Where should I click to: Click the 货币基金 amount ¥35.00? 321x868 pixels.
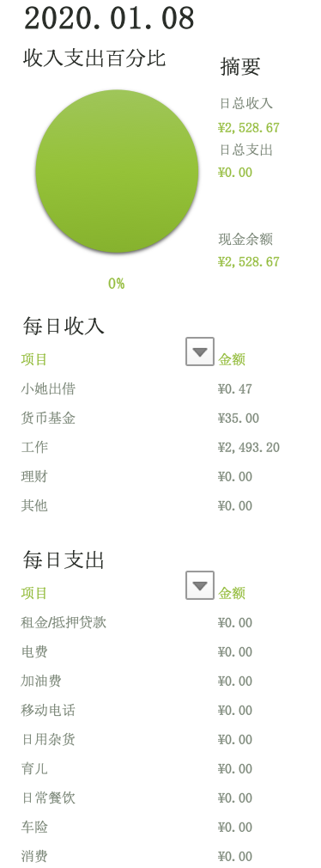239,418
